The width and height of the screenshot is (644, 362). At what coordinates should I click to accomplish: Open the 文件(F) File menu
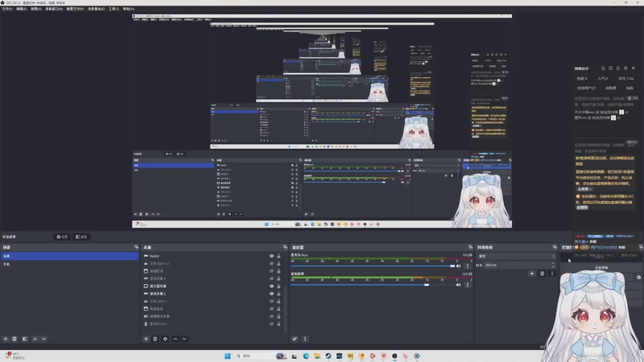pyautogui.click(x=7, y=9)
